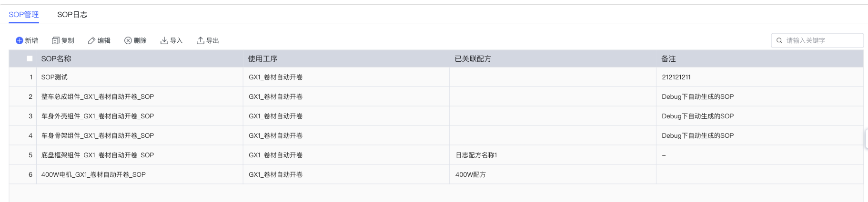Click the 备注 column header
This screenshot has height=202, width=868.
(x=668, y=59)
